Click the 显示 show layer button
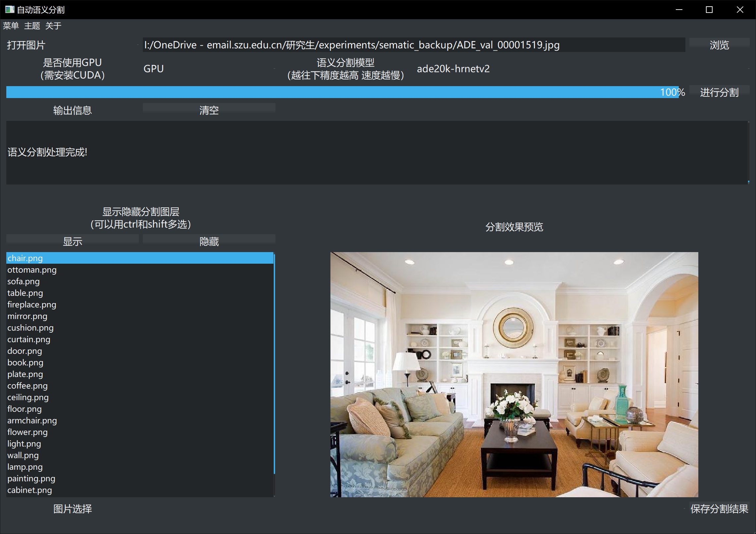The image size is (756, 534). pos(72,241)
